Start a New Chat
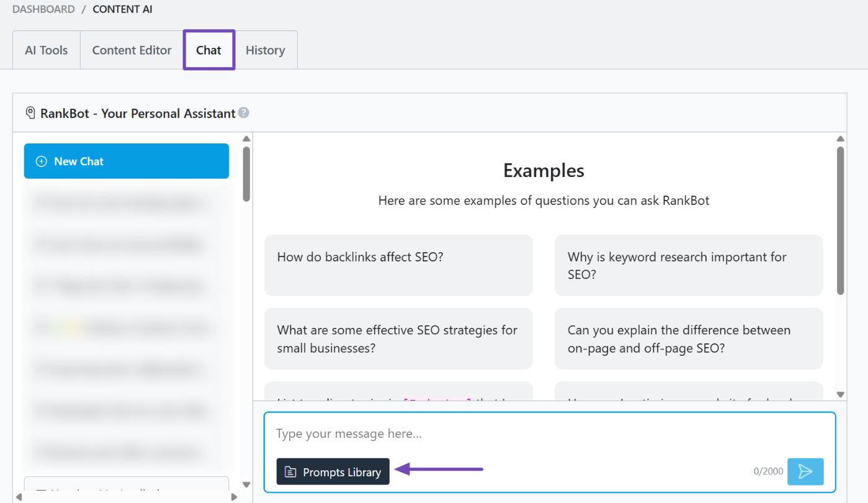 [127, 161]
